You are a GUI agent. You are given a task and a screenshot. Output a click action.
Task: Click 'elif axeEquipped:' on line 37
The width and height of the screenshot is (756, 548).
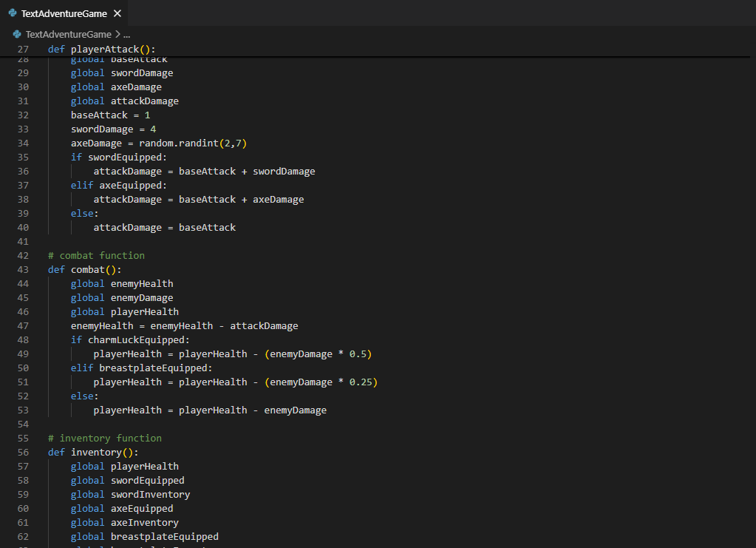click(x=118, y=185)
